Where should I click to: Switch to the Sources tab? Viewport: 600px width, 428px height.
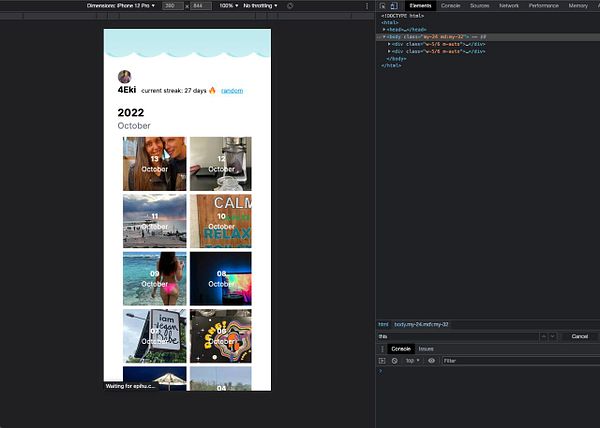pyautogui.click(x=479, y=6)
